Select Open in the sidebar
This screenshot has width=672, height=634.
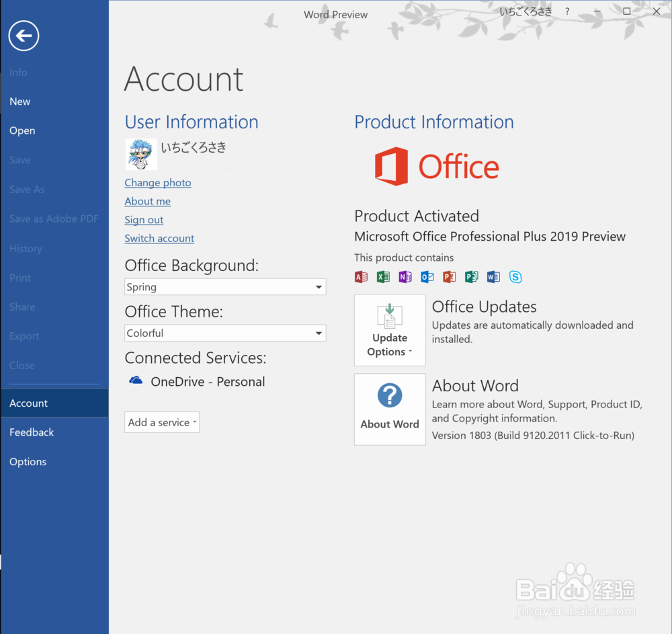[x=54, y=130]
